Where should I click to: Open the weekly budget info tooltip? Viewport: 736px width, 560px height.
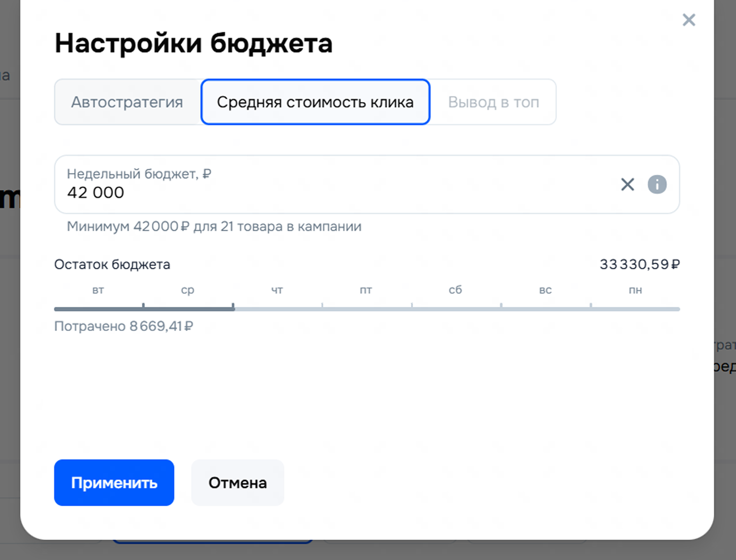point(657,185)
